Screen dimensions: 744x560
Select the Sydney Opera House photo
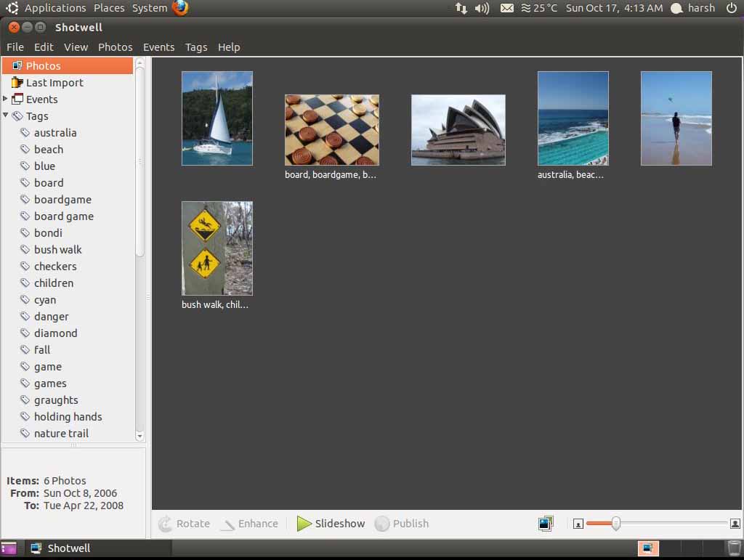pos(458,130)
